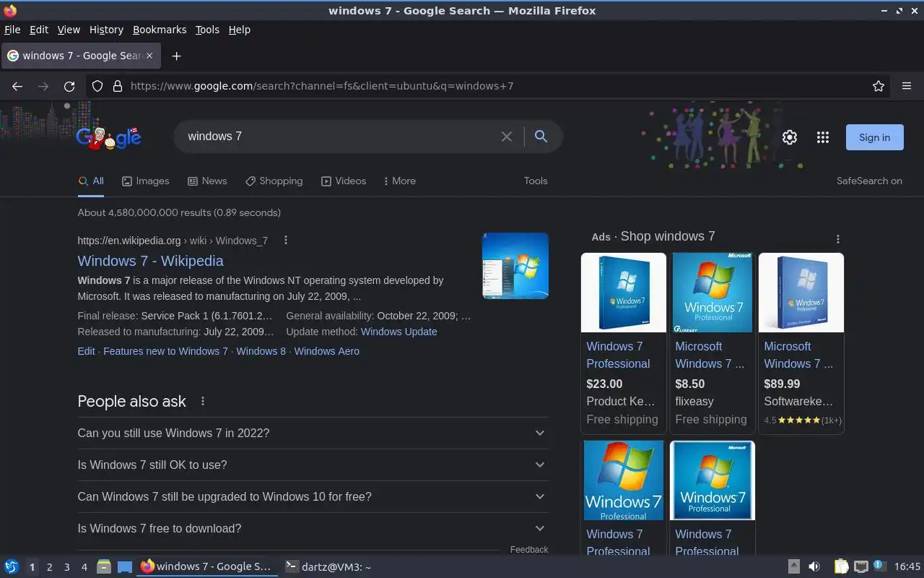Click the volume icon in system tray
The width and height of the screenshot is (924, 578).
pos(814,566)
